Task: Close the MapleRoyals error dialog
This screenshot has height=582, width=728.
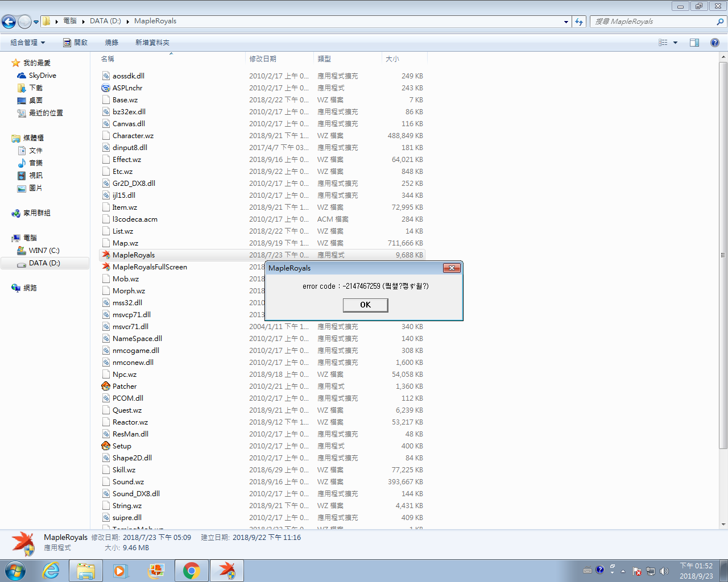Action: pos(452,268)
